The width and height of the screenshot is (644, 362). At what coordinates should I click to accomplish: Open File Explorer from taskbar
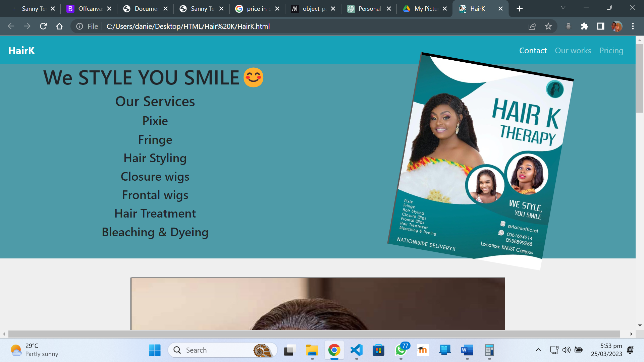tap(312, 350)
